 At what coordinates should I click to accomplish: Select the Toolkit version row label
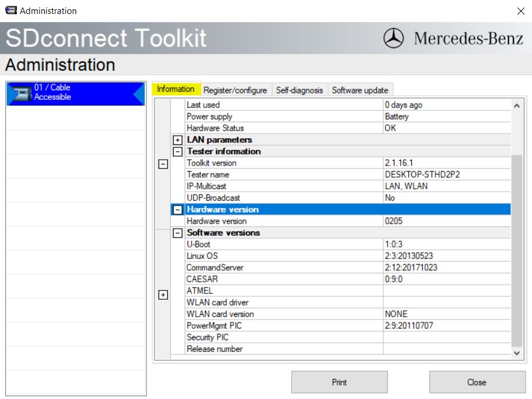[x=211, y=163]
